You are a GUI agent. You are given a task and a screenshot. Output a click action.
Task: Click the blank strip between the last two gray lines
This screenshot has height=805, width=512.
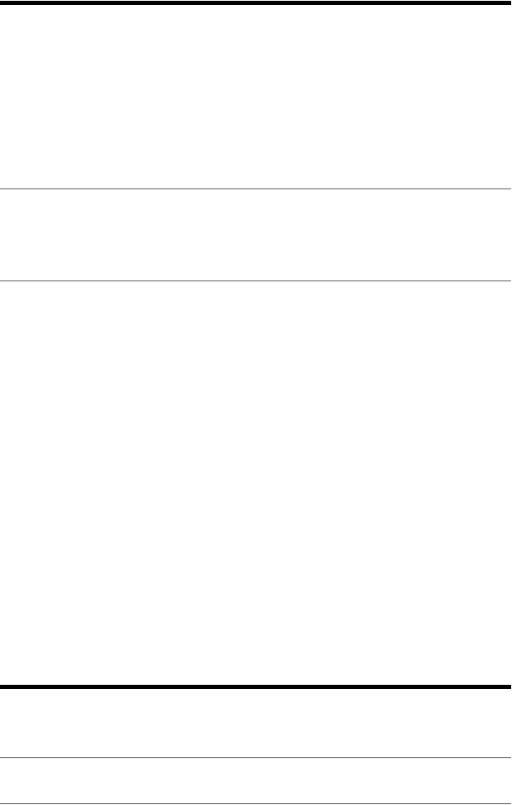click(256, 780)
